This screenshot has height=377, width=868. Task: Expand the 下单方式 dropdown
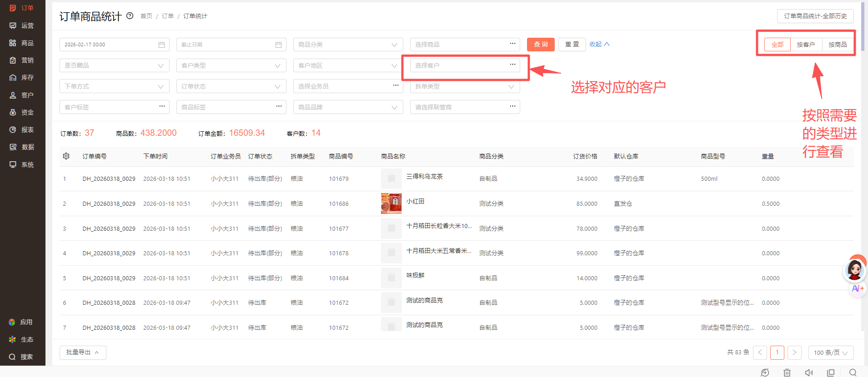coord(115,86)
